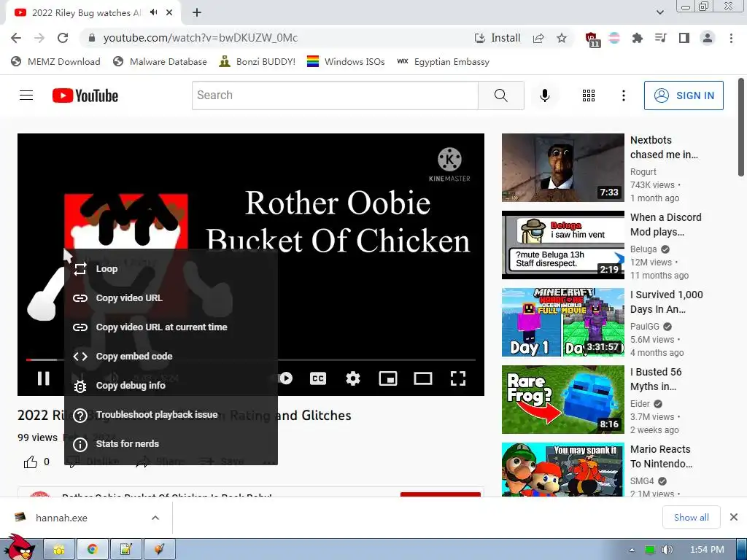Seek on the video progress bar

coord(251,359)
